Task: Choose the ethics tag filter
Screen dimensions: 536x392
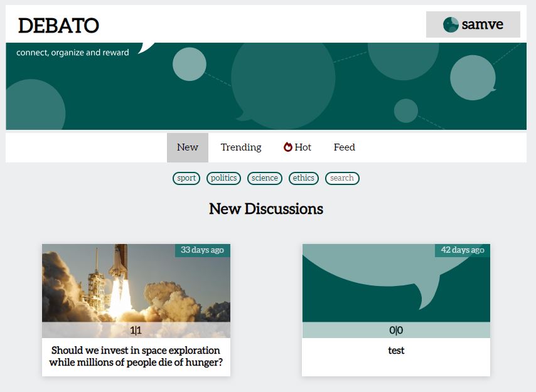Action: (x=304, y=178)
